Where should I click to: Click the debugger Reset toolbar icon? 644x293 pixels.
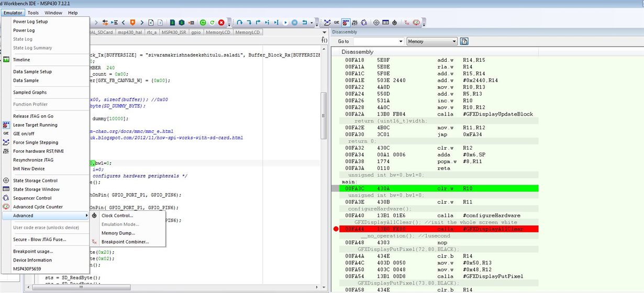point(304,22)
